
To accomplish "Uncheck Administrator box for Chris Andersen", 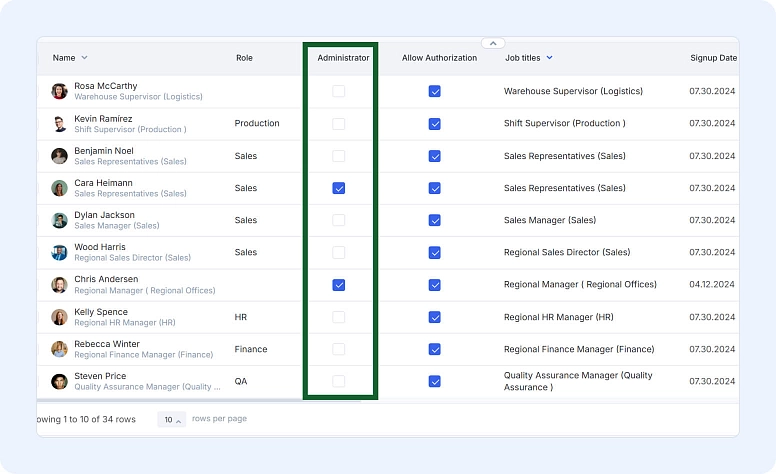I will pyautogui.click(x=339, y=285).
